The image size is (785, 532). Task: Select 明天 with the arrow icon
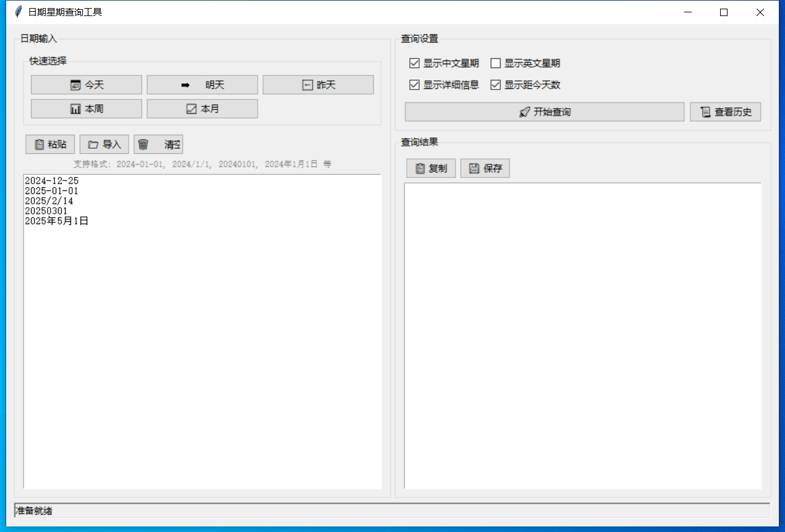(202, 85)
